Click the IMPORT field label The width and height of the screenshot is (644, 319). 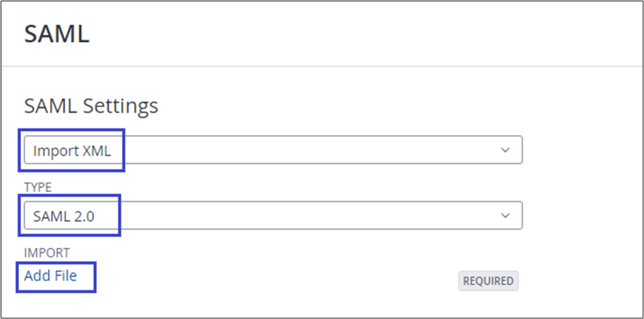point(47,253)
